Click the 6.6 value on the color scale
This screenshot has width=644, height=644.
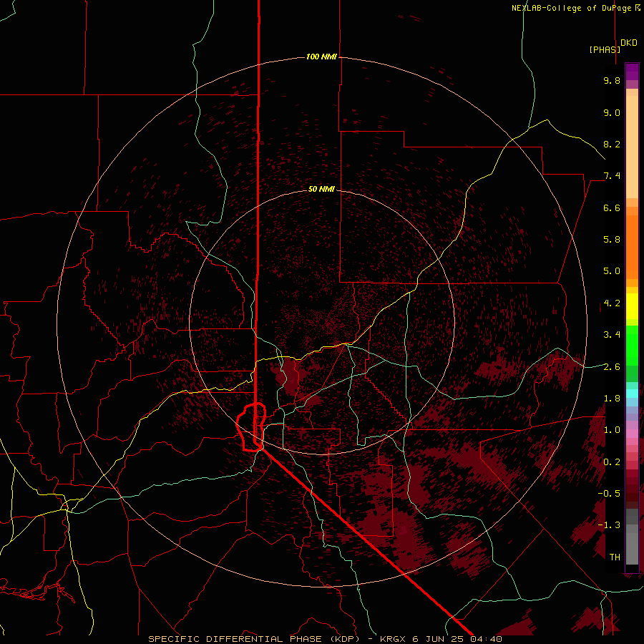click(612, 208)
